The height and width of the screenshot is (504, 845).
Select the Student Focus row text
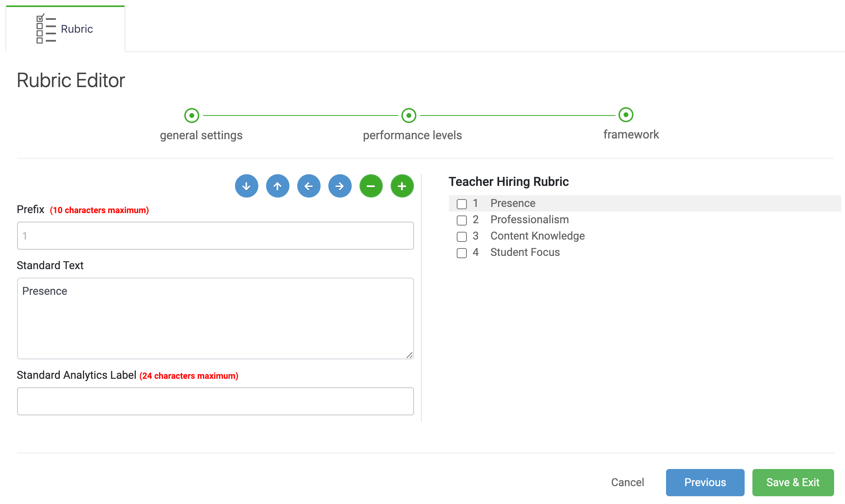[x=525, y=252]
